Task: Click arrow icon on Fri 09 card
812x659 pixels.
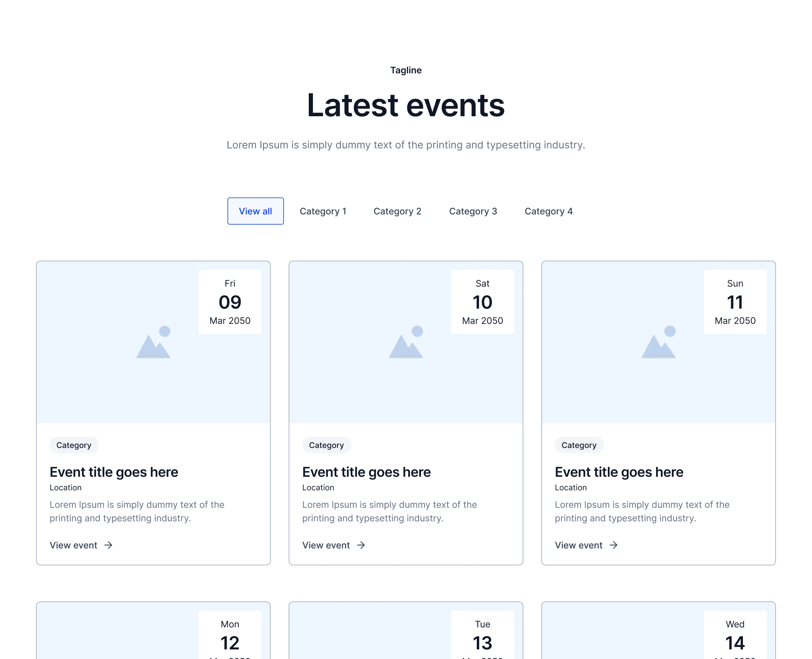Action: point(108,545)
